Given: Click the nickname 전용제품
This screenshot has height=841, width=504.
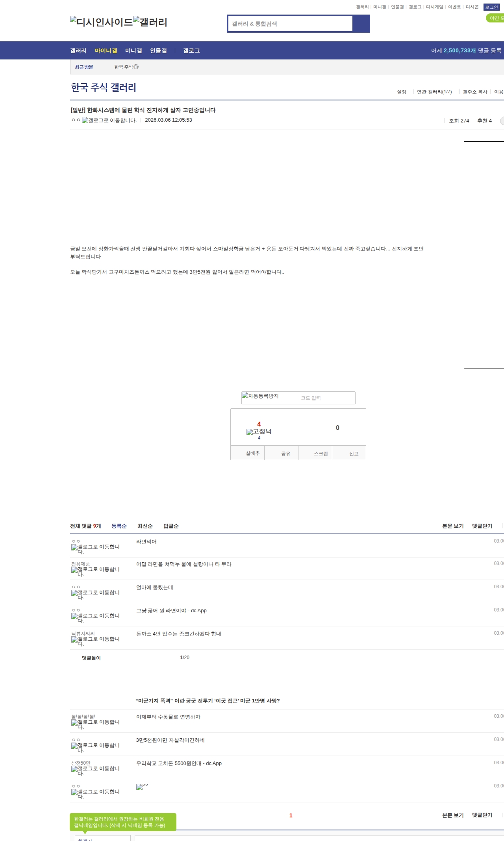Looking at the screenshot, I should pyautogui.click(x=80, y=564).
